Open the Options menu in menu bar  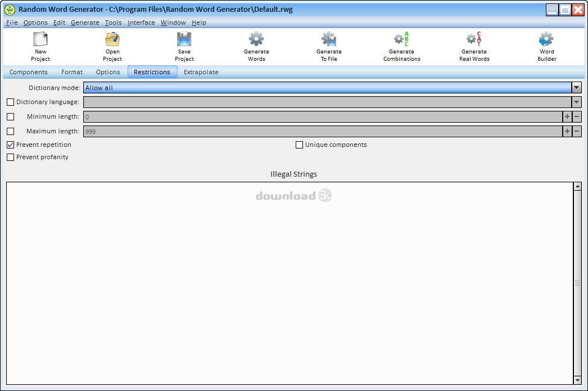(35, 23)
